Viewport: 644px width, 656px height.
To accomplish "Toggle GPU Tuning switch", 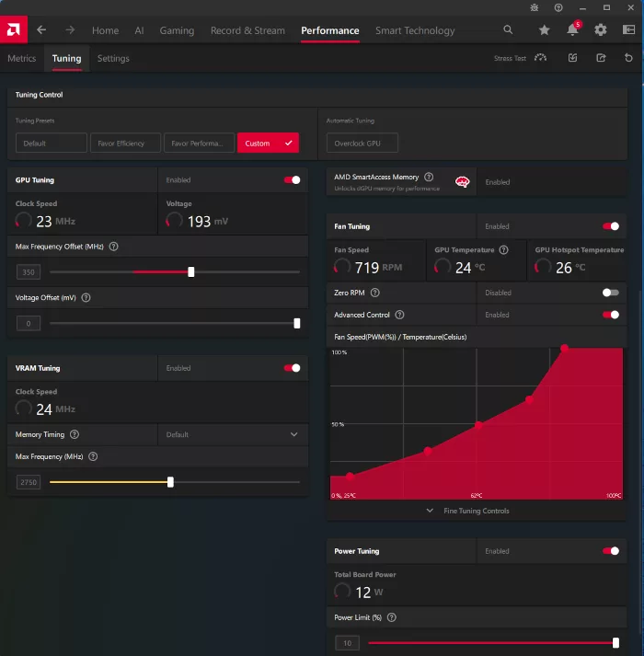I will click(292, 180).
